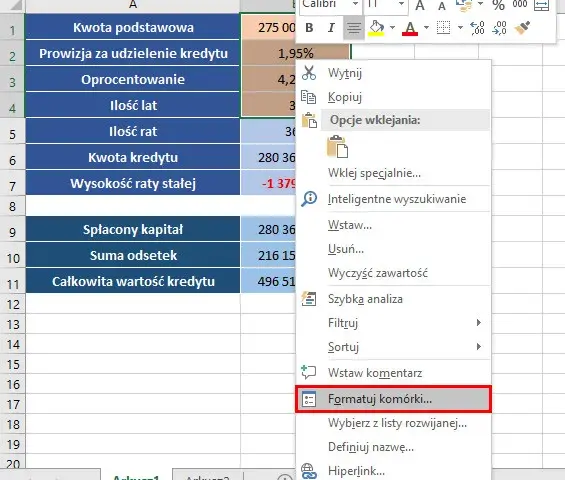The height and width of the screenshot is (480, 565).
Task: Select row header 12
Action: coord(13,304)
